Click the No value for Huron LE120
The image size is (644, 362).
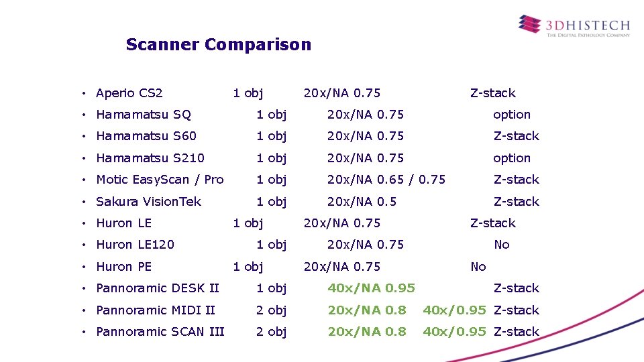[502, 245]
